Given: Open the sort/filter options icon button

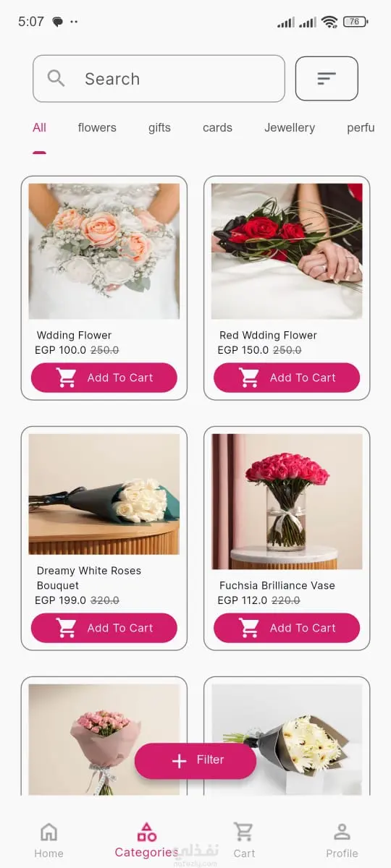Looking at the screenshot, I should [327, 78].
